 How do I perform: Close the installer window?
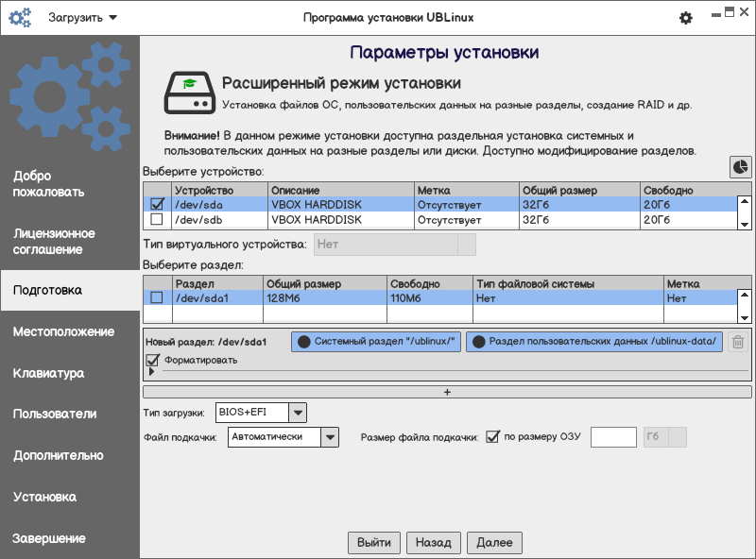click(x=744, y=12)
